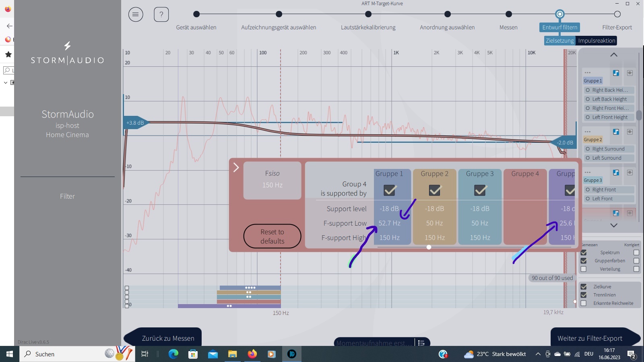
Task: Uncheck the Zielkurve checkbox
Action: [584, 287]
